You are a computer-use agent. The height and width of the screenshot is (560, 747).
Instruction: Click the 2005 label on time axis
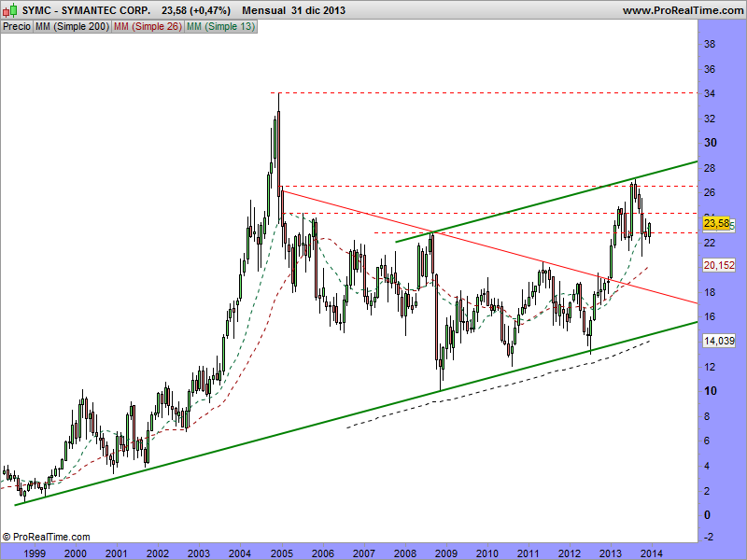tap(282, 553)
